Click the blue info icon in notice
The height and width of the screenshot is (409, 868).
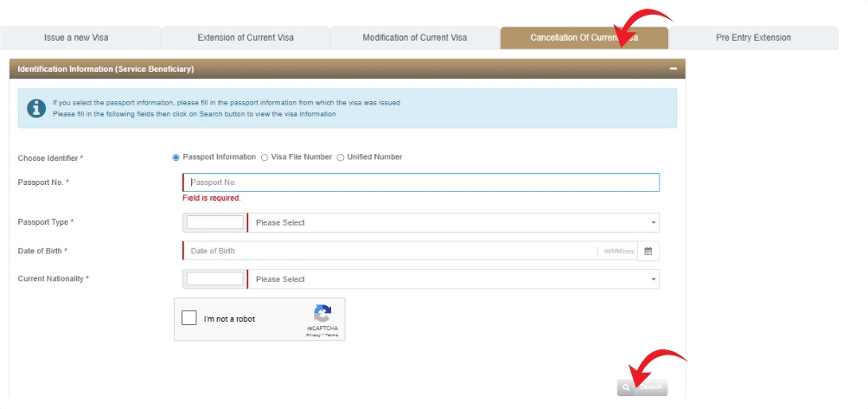pos(36,108)
